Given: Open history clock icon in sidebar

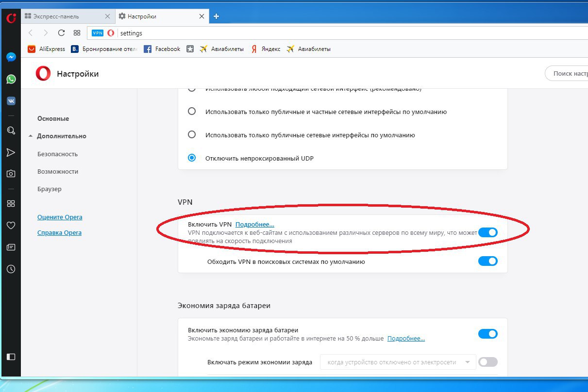Looking at the screenshot, I should coord(11,269).
